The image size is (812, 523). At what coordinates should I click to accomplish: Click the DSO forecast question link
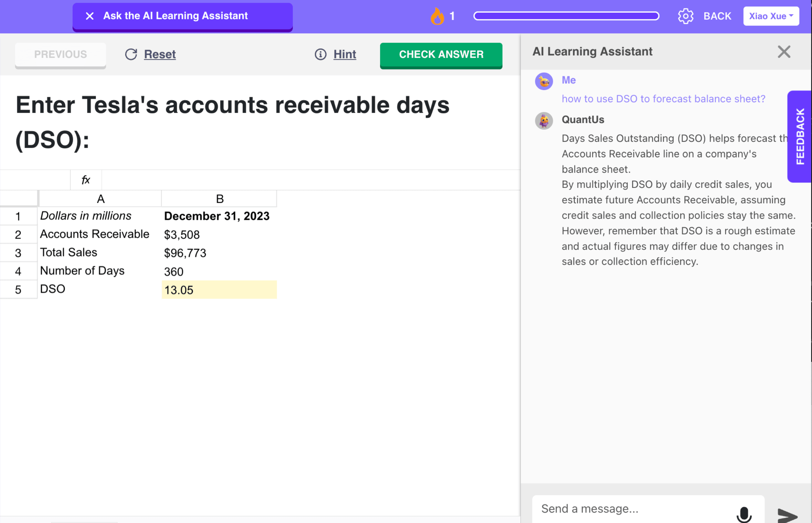[x=663, y=99]
